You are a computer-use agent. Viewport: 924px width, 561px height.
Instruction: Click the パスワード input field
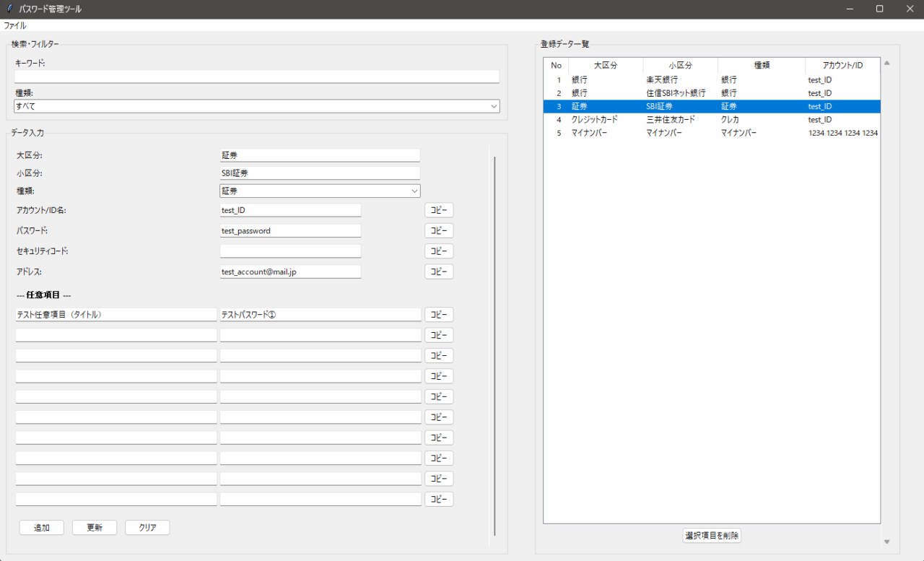point(290,231)
